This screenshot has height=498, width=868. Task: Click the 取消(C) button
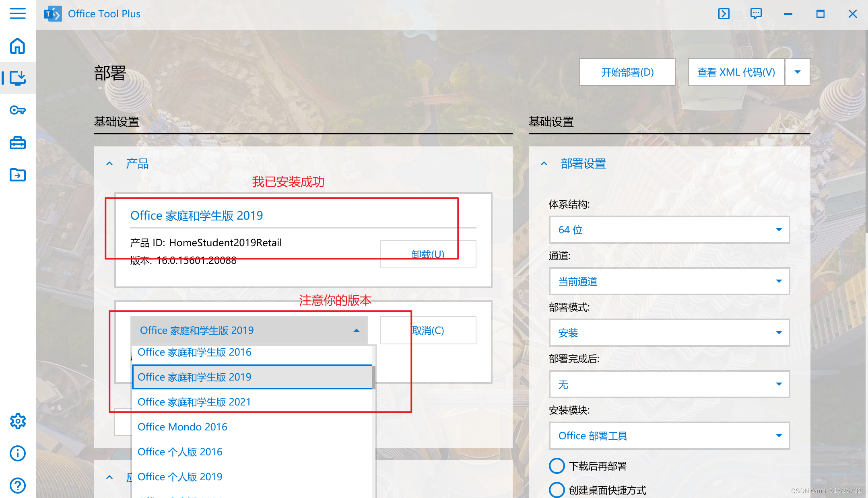[428, 330]
